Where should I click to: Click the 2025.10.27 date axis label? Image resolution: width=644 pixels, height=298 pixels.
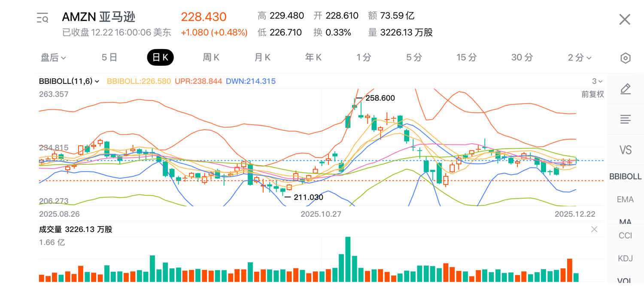coord(321,214)
